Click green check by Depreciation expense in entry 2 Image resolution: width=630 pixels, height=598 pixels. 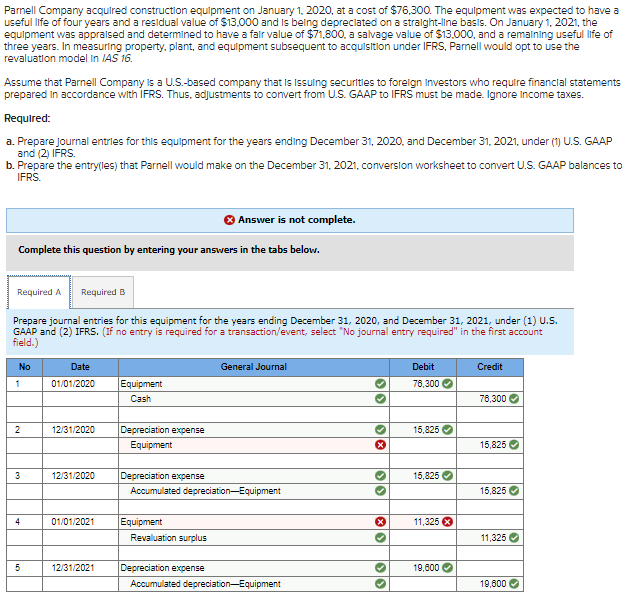[380, 430]
